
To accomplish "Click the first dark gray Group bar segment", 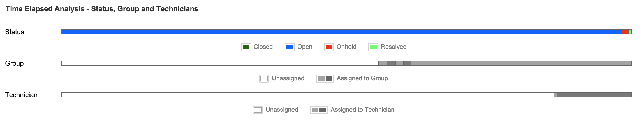I will [391, 63].
